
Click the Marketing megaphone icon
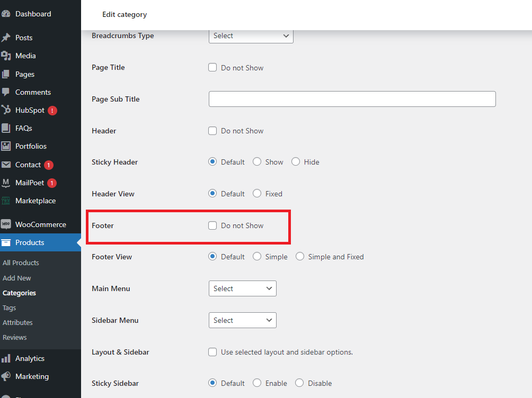tap(6, 376)
